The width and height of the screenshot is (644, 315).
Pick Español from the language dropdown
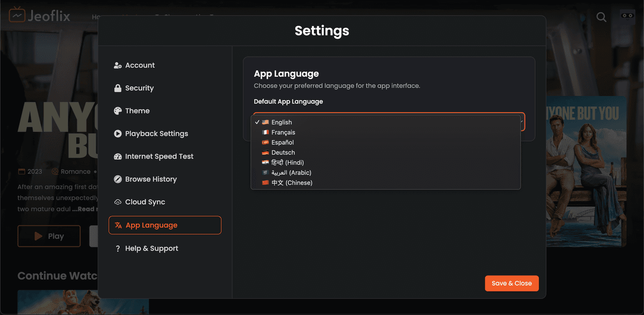282,142
